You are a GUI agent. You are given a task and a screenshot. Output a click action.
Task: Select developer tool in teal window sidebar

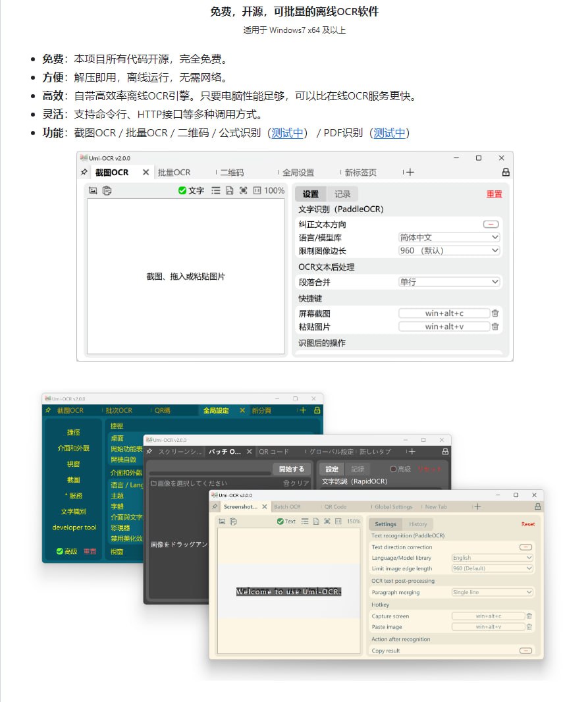(74, 527)
